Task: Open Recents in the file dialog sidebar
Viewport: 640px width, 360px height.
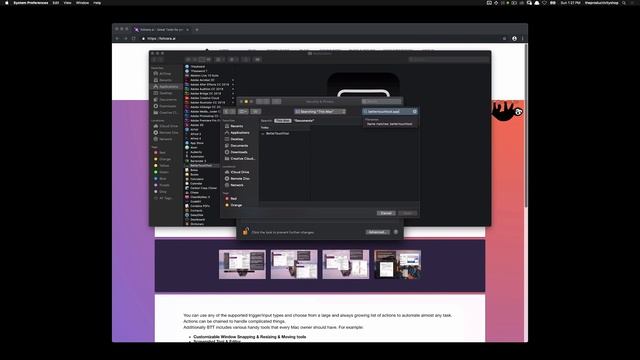Action: 237,126
